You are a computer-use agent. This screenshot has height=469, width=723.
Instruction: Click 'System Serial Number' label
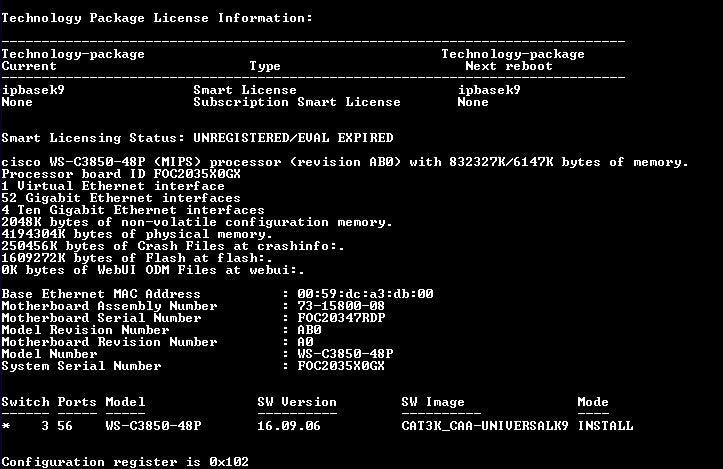pos(81,366)
